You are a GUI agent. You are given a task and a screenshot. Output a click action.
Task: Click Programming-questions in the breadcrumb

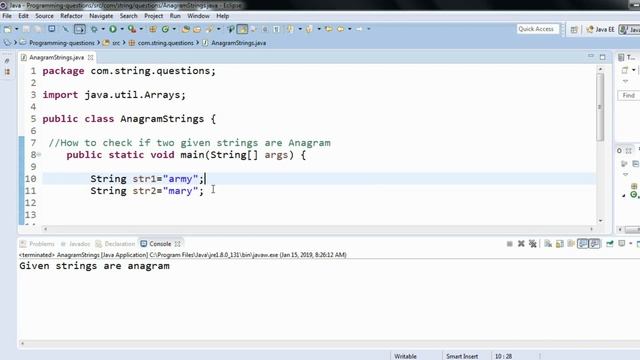[62, 43]
